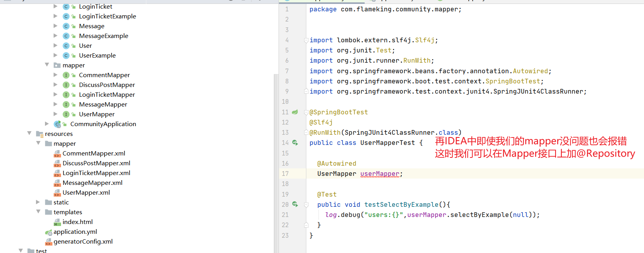Click the package declaration on line 1

(x=385, y=9)
